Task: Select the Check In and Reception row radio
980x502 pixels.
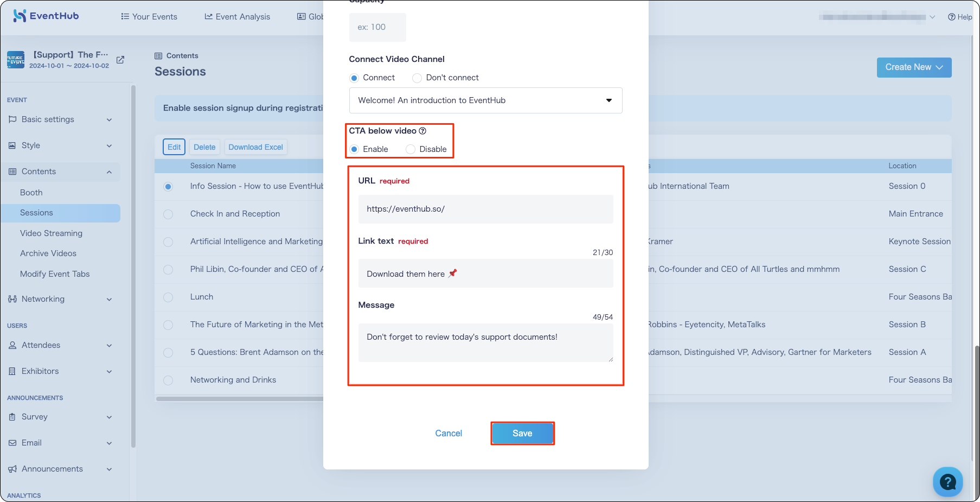Action: point(168,214)
